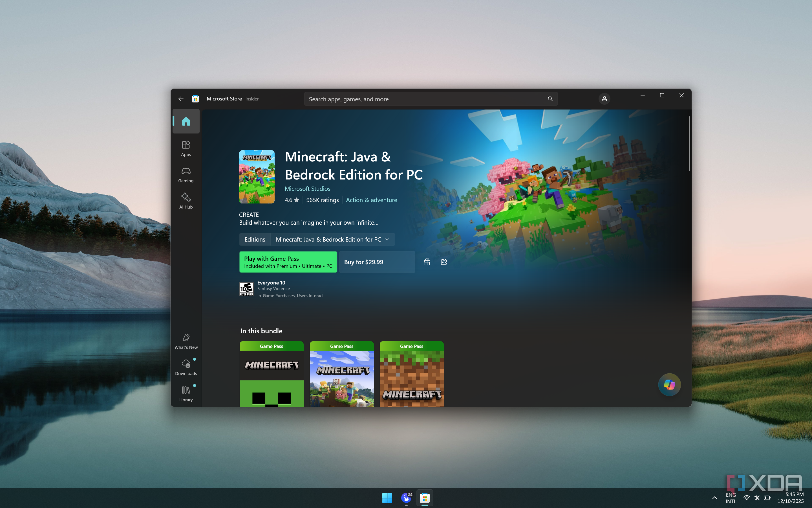
Task: Open the user profile account icon
Action: click(x=604, y=99)
